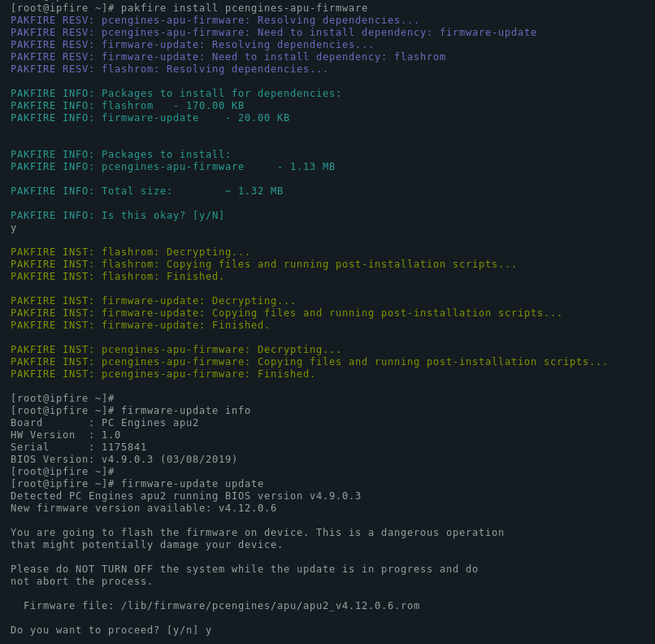655x644 pixels.
Task: Click the firmware file path apu2_v4.12.0.6.rom
Action: click(271, 606)
